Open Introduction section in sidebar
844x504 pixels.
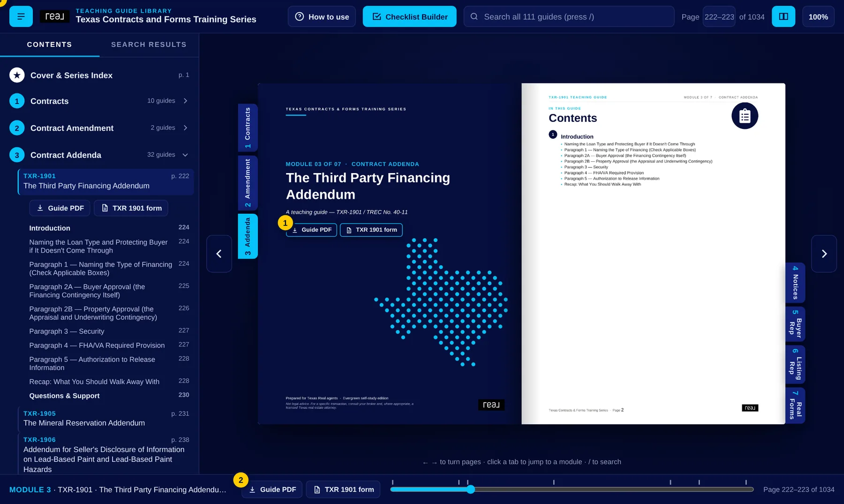(109, 228)
